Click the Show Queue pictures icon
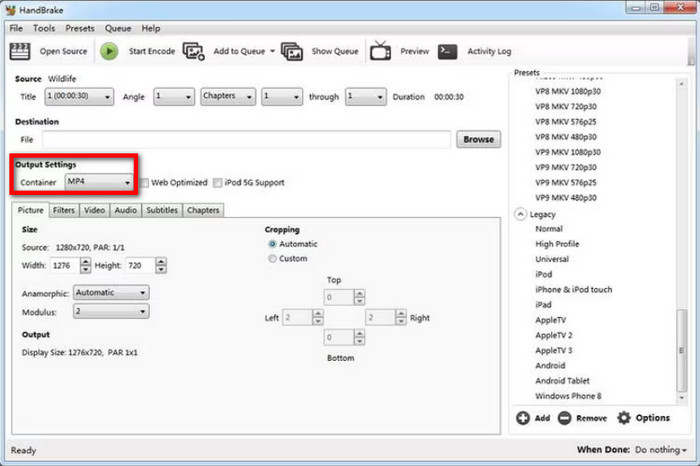The height and width of the screenshot is (466, 700). 292,51
